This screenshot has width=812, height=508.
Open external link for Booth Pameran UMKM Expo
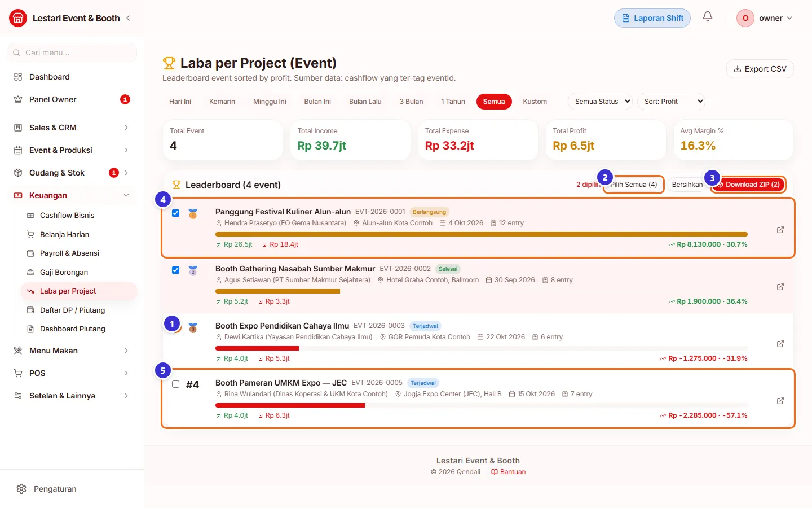[x=780, y=401]
